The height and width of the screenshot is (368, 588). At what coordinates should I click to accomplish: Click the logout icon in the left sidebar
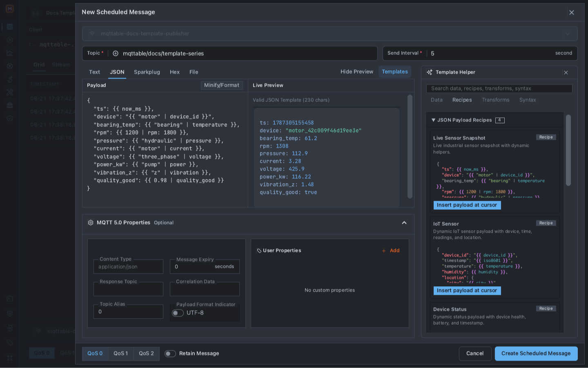[10, 328]
